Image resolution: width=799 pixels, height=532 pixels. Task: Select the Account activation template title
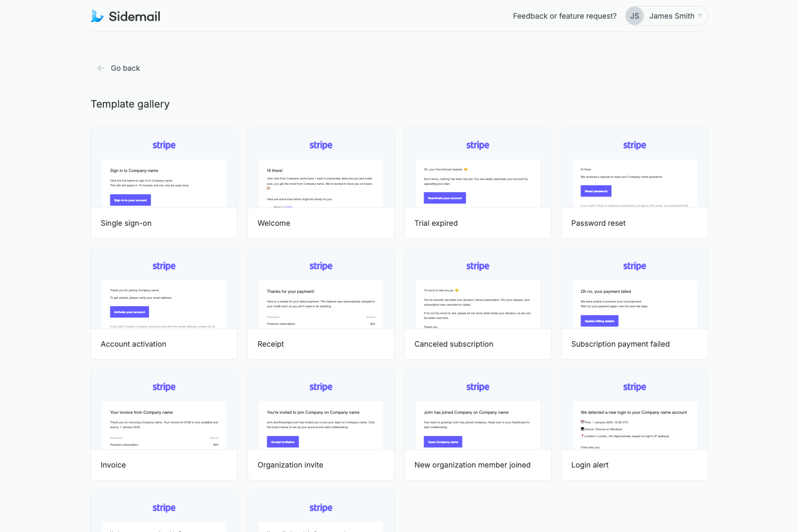[133, 344]
